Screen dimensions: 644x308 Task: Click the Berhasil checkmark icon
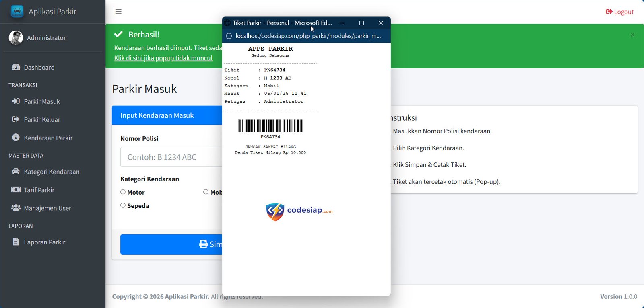118,34
